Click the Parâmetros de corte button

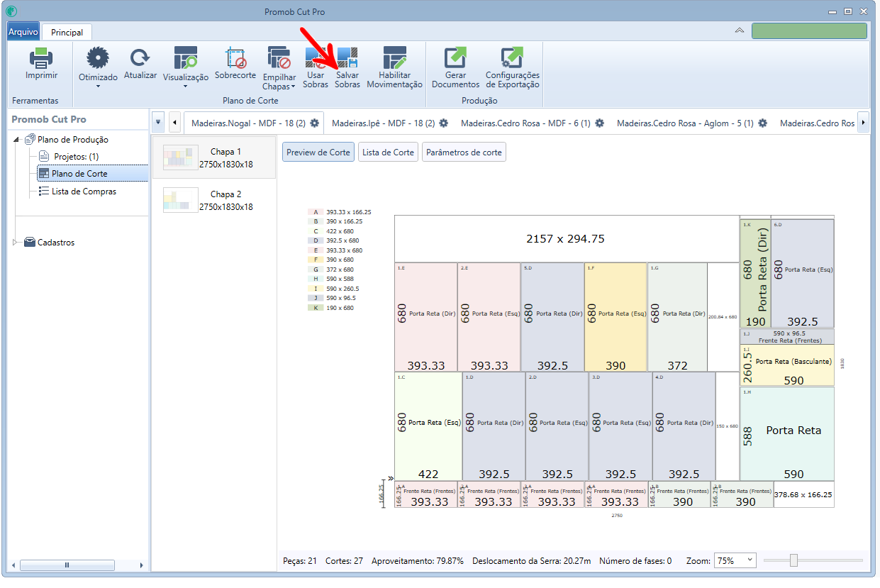[x=464, y=152]
